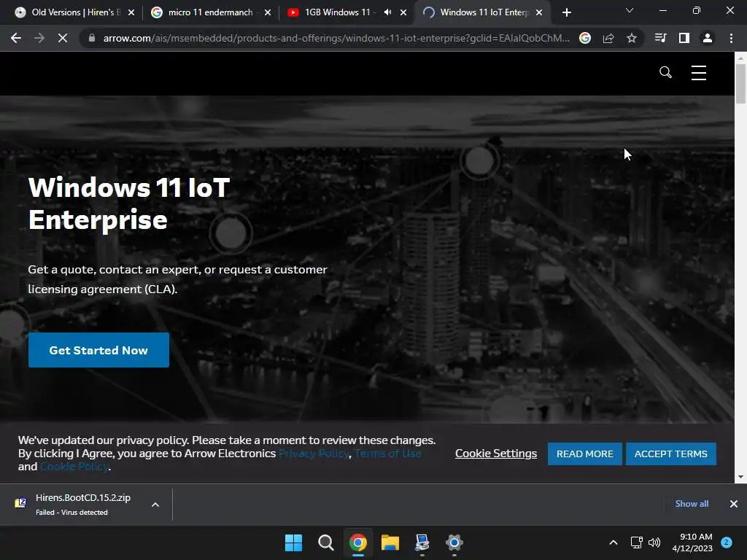
Task: Mute the 1GB Windows 11 tab audio
Action: click(388, 12)
